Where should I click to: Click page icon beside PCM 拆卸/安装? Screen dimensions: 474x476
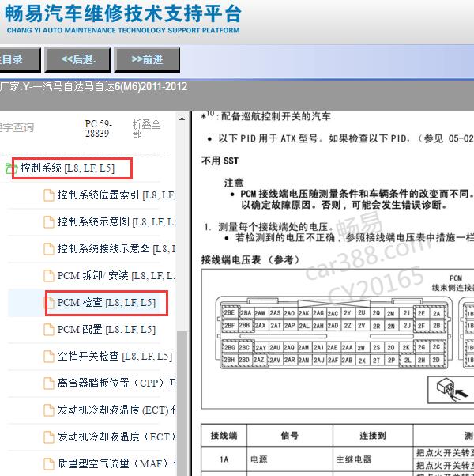[x=49, y=276]
